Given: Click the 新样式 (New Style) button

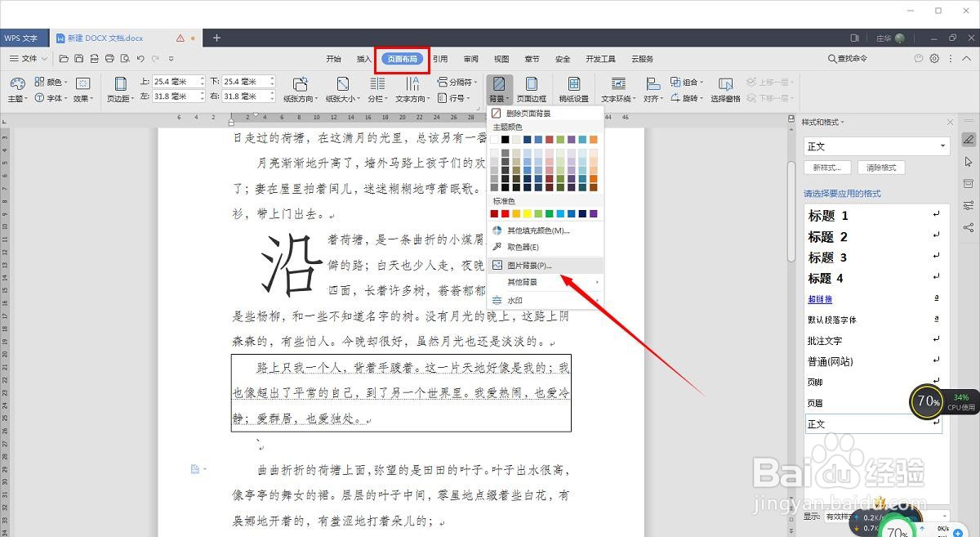Looking at the screenshot, I should (827, 168).
